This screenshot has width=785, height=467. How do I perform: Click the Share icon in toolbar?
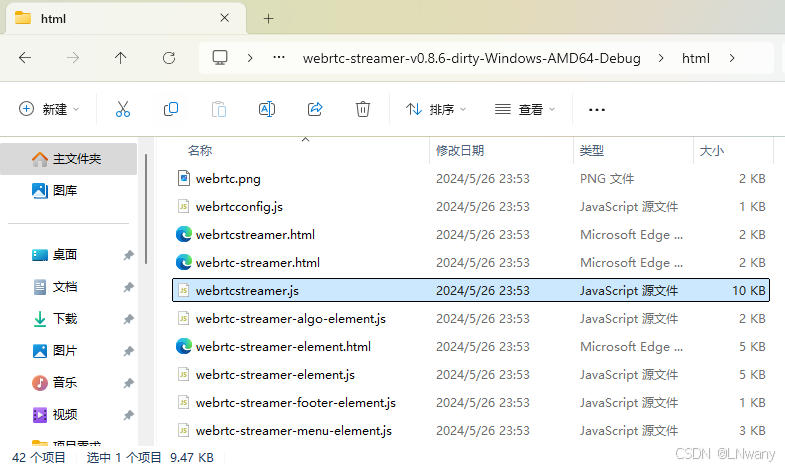[x=315, y=109]
